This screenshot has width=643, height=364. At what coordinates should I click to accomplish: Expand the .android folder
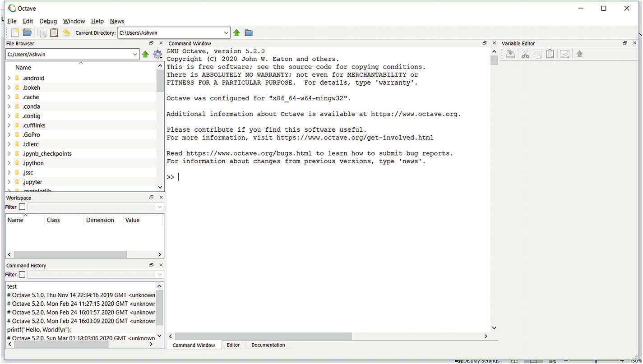tap(9, 78)
